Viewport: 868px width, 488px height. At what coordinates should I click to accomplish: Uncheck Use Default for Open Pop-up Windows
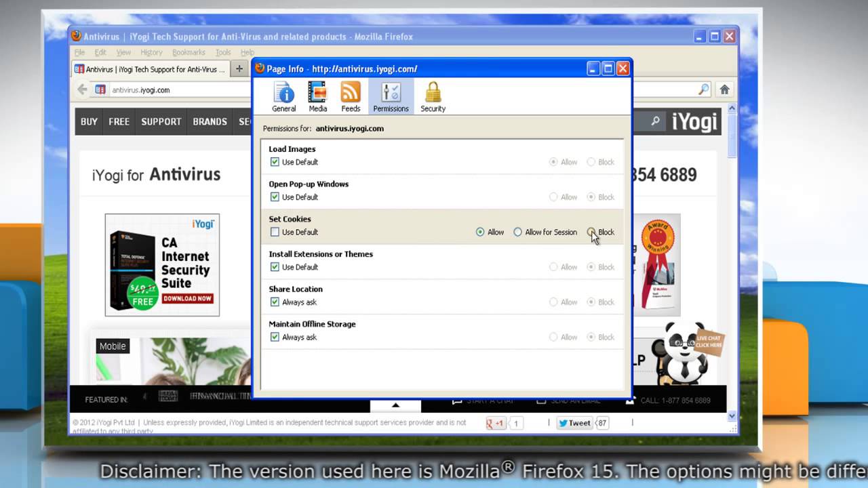point(275,197)
